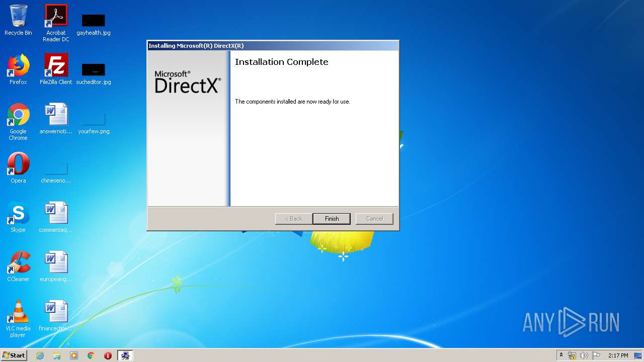Select the CCleaner desktop shortcut
This screenshot has height=362, width=644.
point(18,266)
